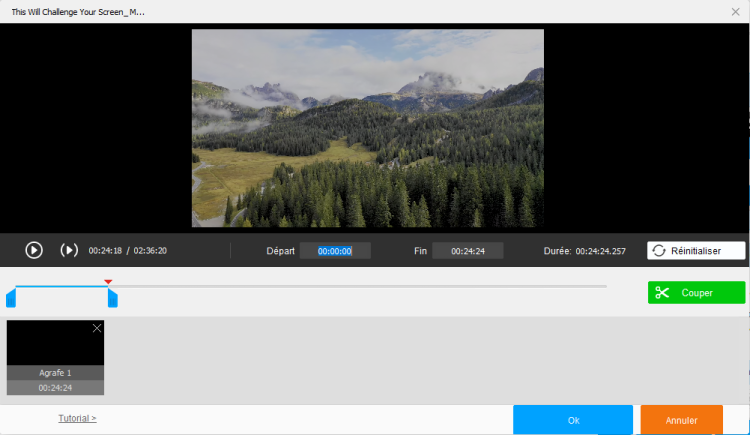Select the blue end trim handle
The image size is (750, 435).
click(x=113, y=298)
